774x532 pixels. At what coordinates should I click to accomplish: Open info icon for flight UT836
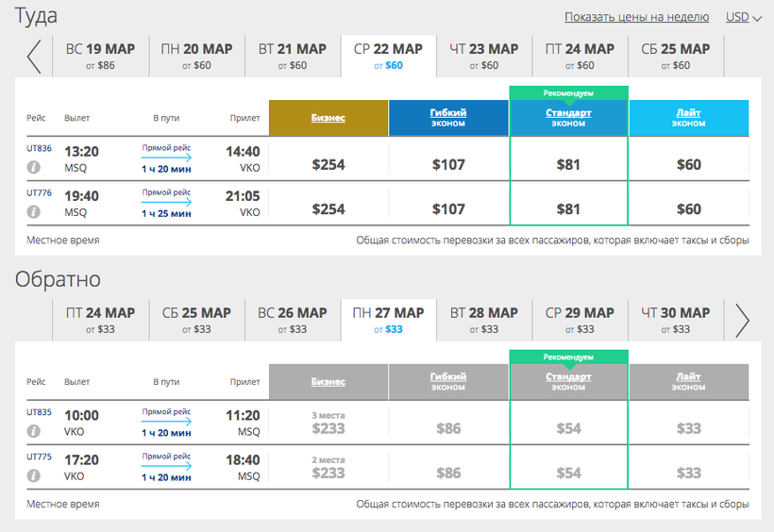pyautogui.click(x=34, y=168)
